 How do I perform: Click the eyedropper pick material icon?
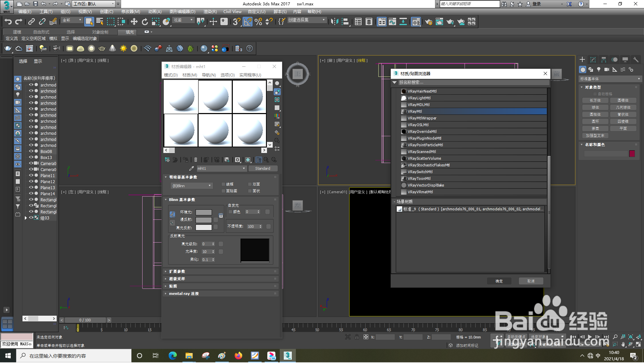click(x=191, y=169)
